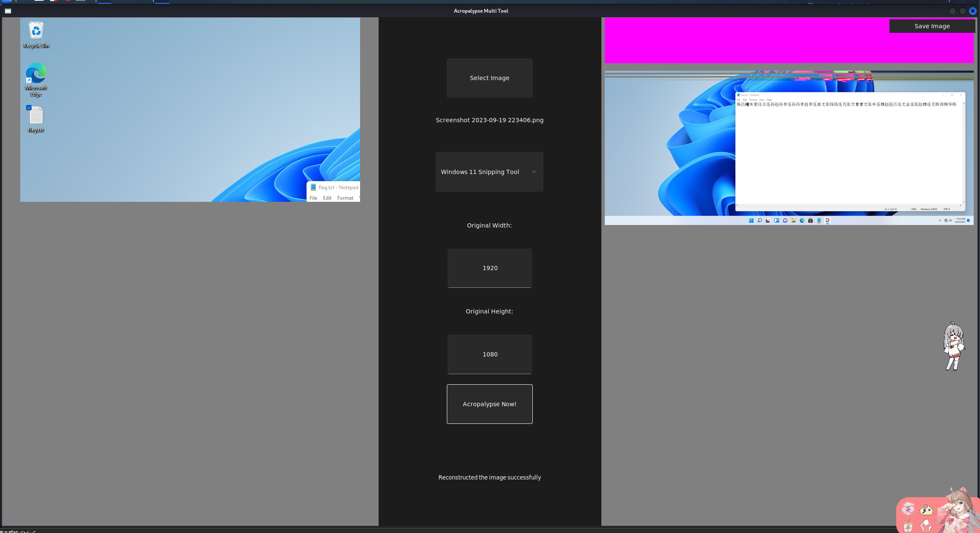Image resolution: width=980 pixels, height=533 pixels.
Task: Click File menu in cropped Notepad image
Action: click(x=313, y=198)
